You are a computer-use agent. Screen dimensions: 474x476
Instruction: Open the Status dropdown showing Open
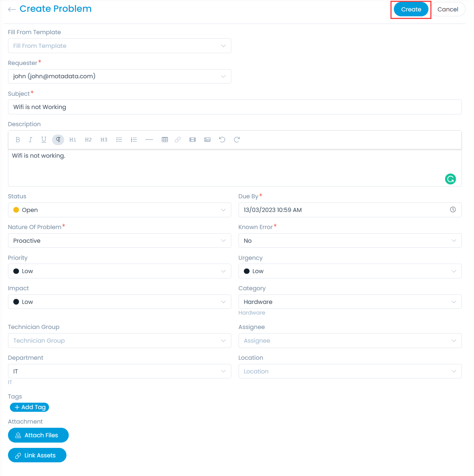119,210
